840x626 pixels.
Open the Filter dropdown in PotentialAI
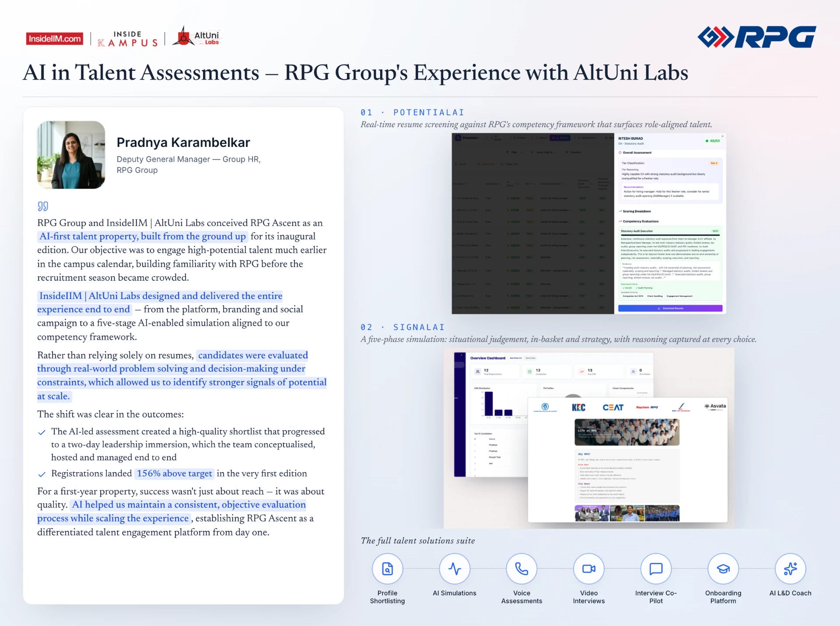click(x=514, y=152)
